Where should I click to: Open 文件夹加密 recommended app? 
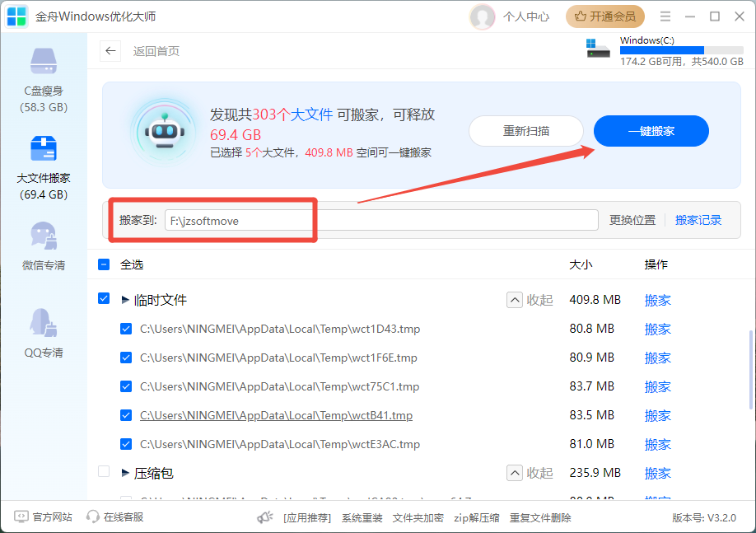coord(418,517)
